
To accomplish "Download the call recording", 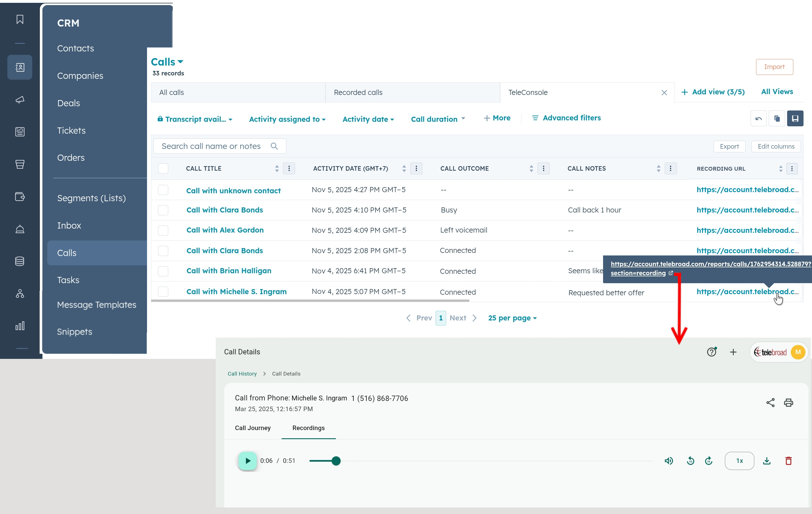I will (766, 461).
